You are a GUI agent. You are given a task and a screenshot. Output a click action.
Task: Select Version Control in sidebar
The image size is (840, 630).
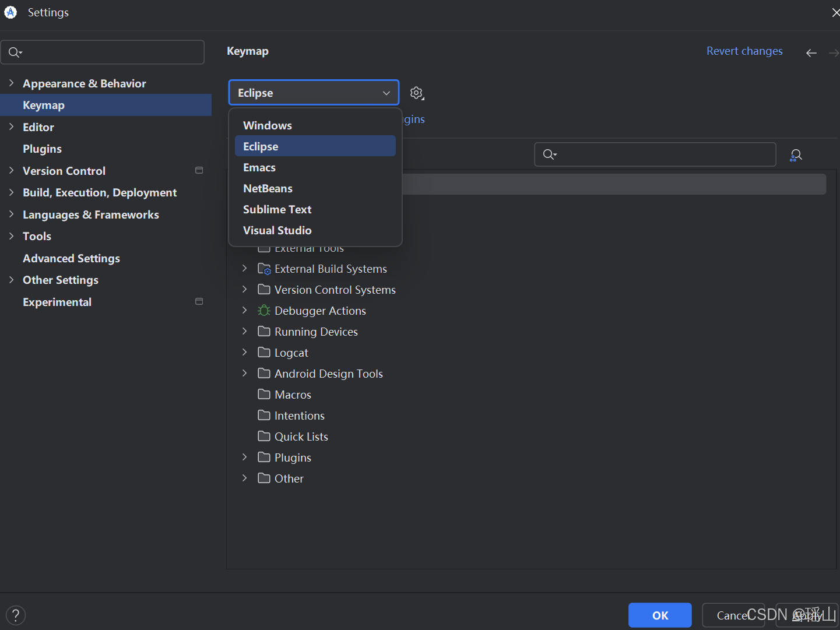106,171
